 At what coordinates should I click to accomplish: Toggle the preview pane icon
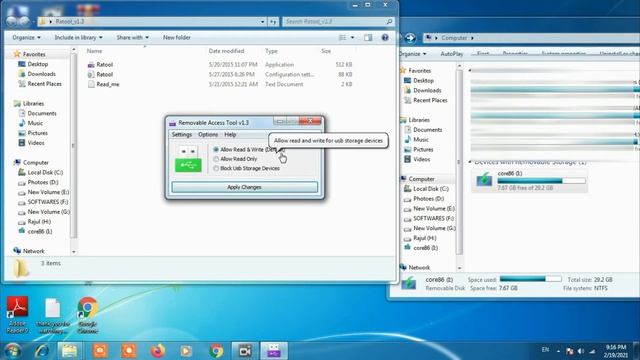368,38
